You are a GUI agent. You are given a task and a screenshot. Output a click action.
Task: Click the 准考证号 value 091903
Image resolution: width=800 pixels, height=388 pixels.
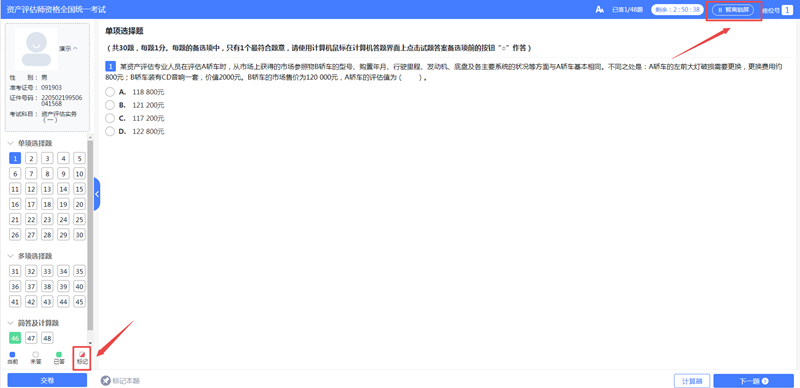[x=52, y=87]
